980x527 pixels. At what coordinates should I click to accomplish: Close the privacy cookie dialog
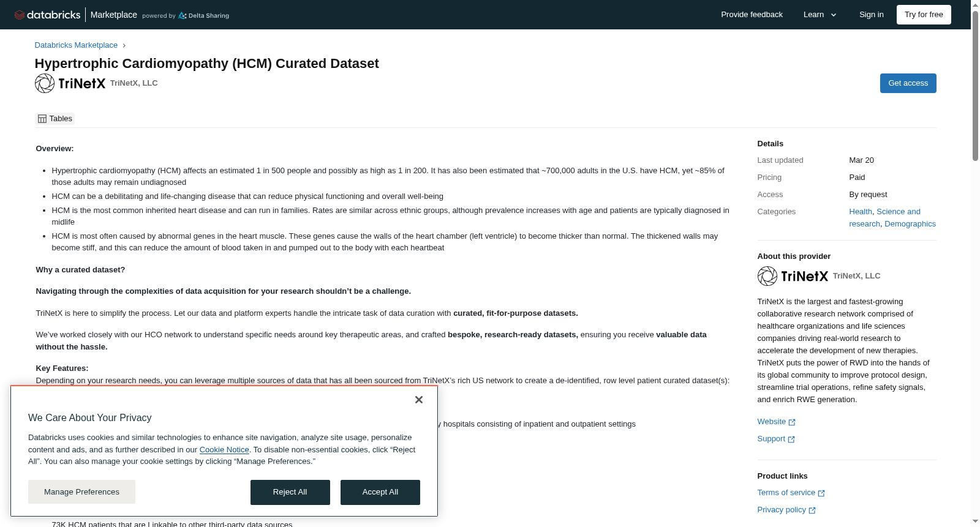(419, 400)
